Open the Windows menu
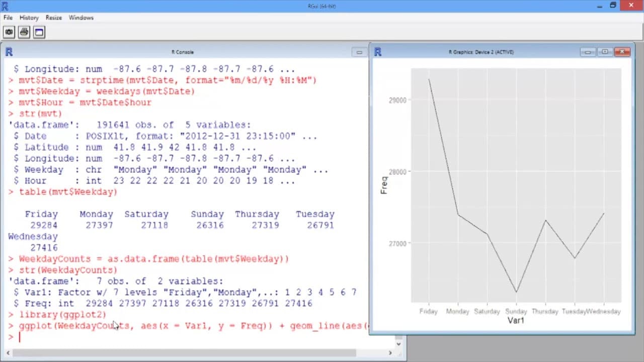The height and width of the screenshot is (362, 644). 81,18
